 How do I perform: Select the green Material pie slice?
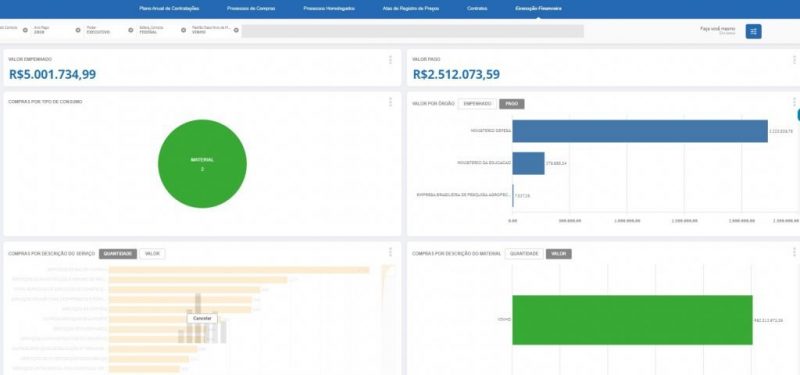click(x=202, y=164)
